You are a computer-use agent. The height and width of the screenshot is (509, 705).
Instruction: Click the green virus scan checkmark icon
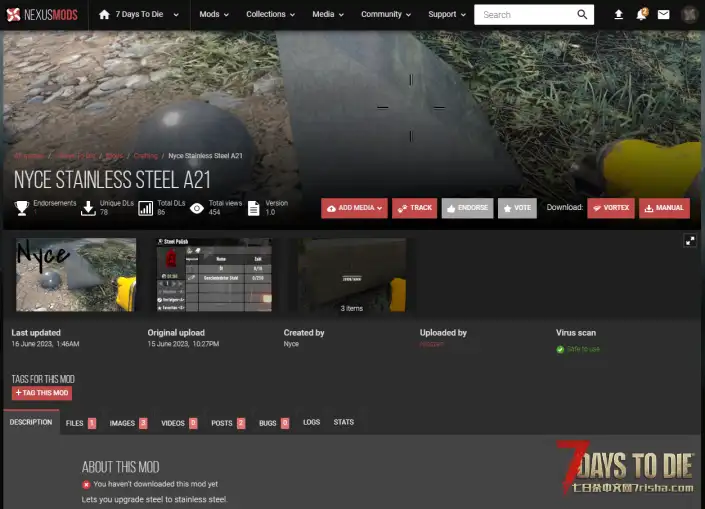click(x=560, y=349)
